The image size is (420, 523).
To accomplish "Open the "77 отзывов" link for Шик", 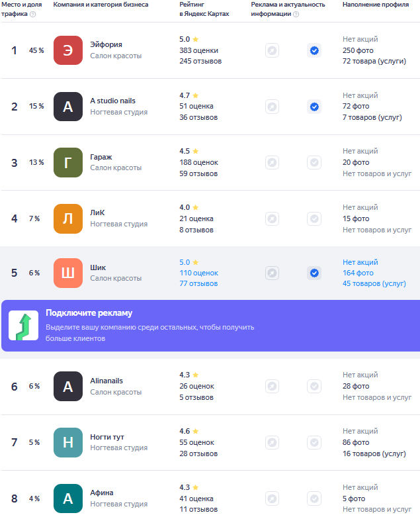I will 198,283.
